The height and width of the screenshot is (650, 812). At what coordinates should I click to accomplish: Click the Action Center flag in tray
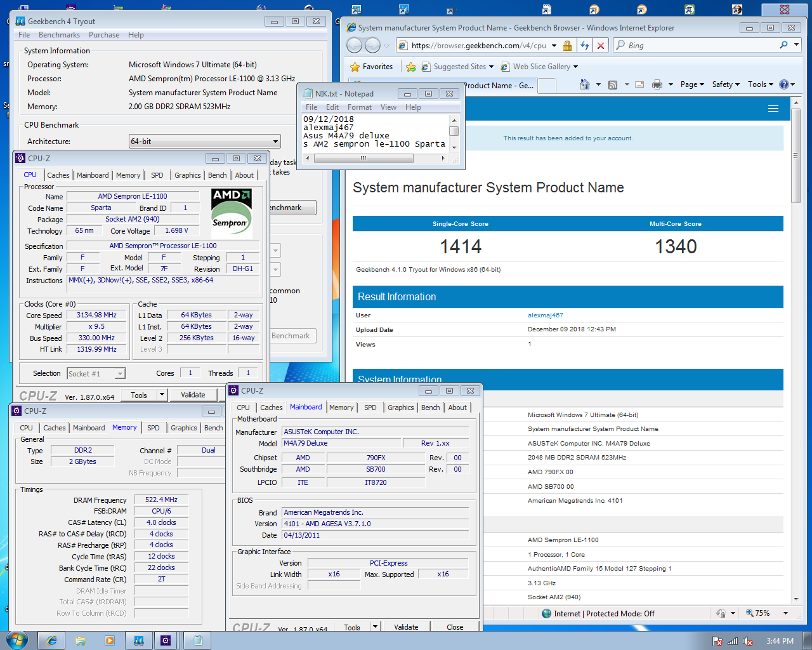point(717,641)
